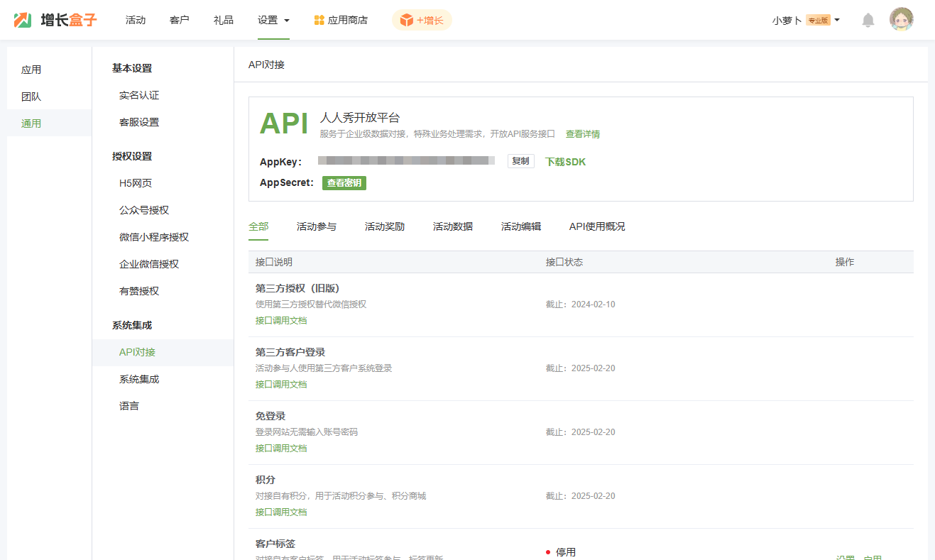Click the 基本设置 section heading

[132, 68]
